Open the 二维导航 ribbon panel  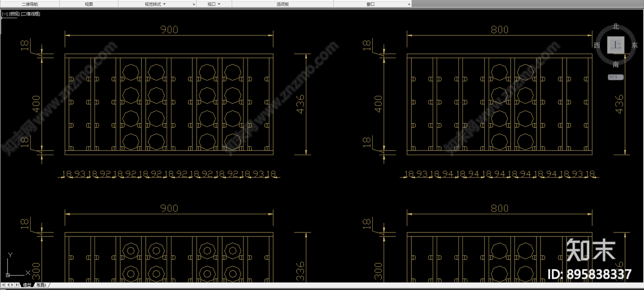[x=30, y=4]
